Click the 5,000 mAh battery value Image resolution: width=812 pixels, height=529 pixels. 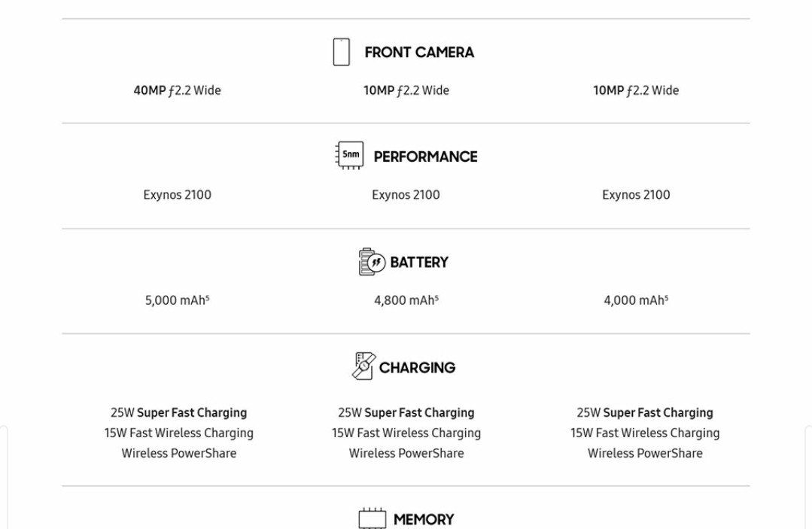[x=177, y=300]
